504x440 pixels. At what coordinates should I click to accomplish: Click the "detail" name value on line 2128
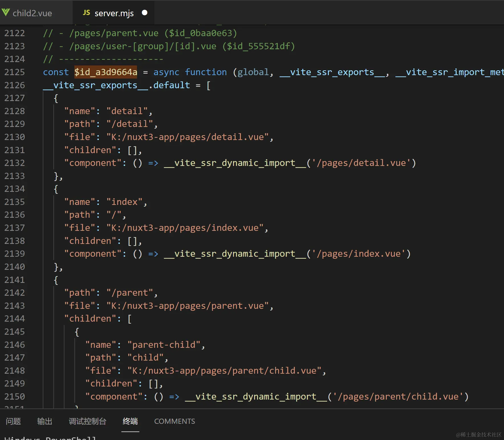[x=127, y=111]
